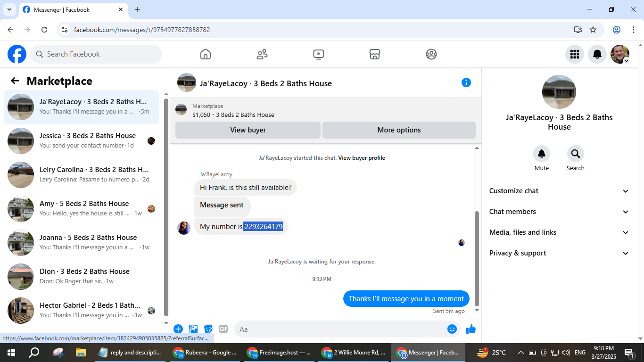Image resolution: width=644 pixels, height=362 pixels.
Task: Expand Media, files and links section
Action: coord(559,232)
